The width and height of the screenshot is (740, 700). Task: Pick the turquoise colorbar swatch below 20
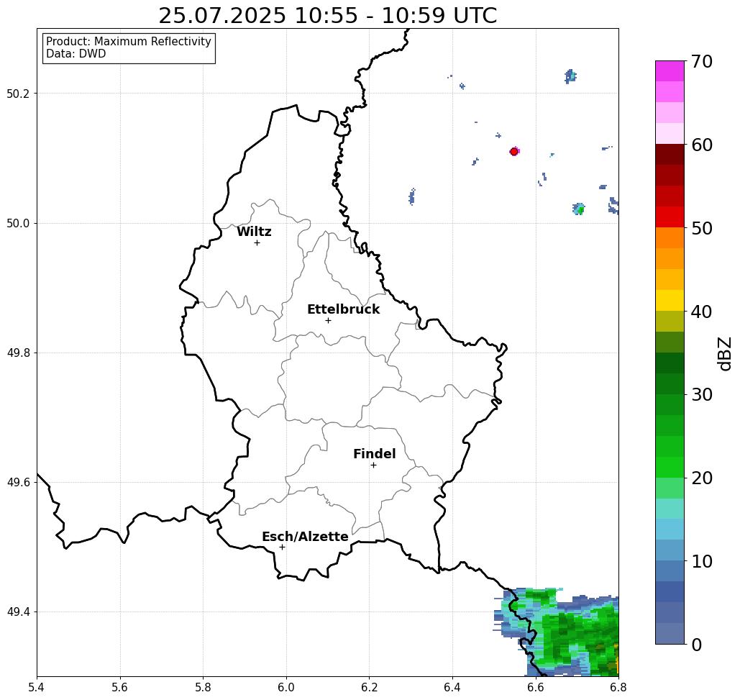670,509
